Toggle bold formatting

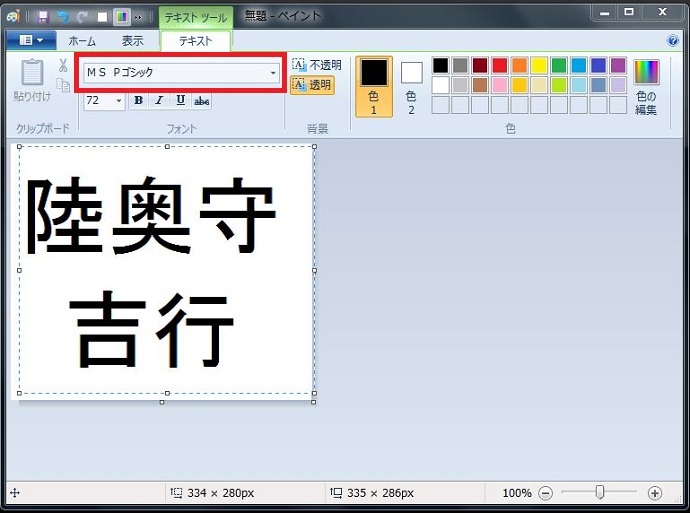(138, 101)
